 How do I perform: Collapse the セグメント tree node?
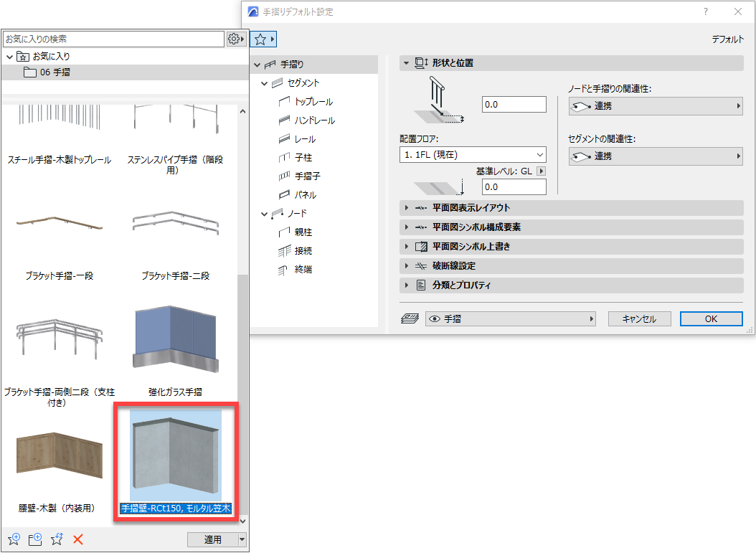[264, 83]
